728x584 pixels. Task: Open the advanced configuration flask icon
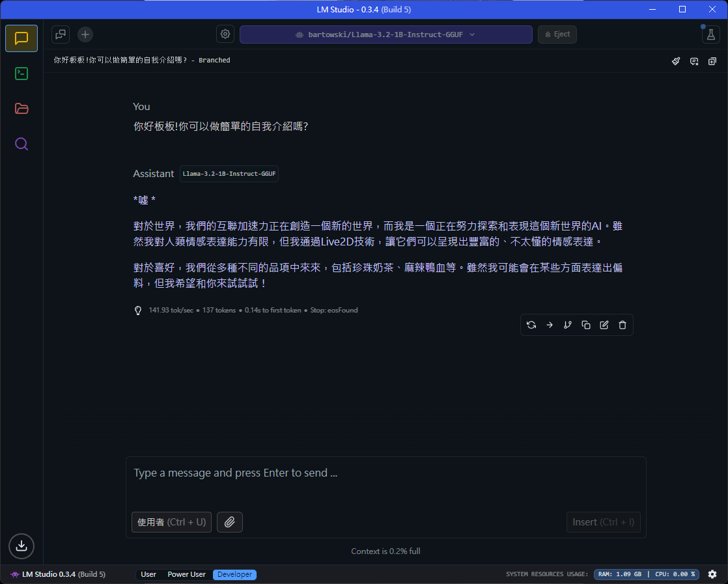click(711, 35)
